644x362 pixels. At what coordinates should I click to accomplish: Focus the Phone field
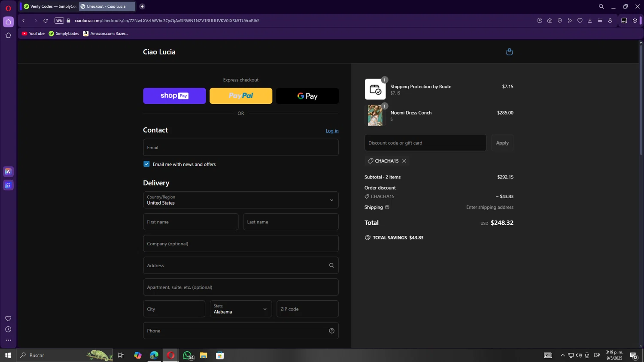click(x=241, y=331)
